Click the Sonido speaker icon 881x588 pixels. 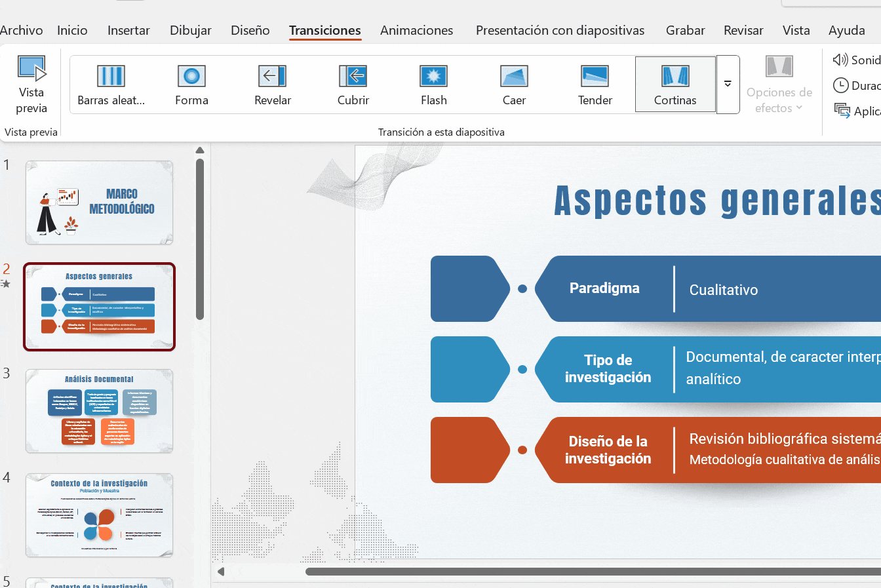(x=840, y=60)
